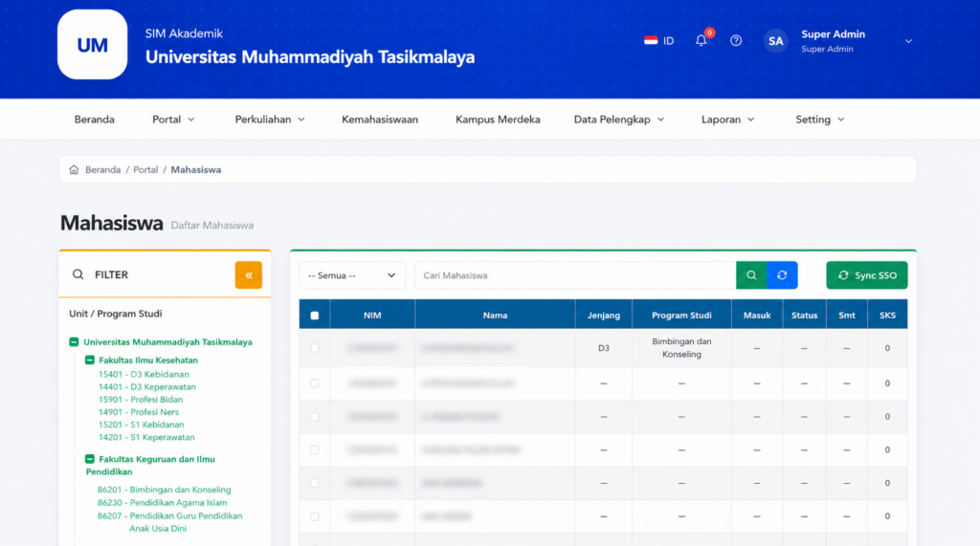
Task: Open the Semua filter dropdown
Action: tap(352, 274)
